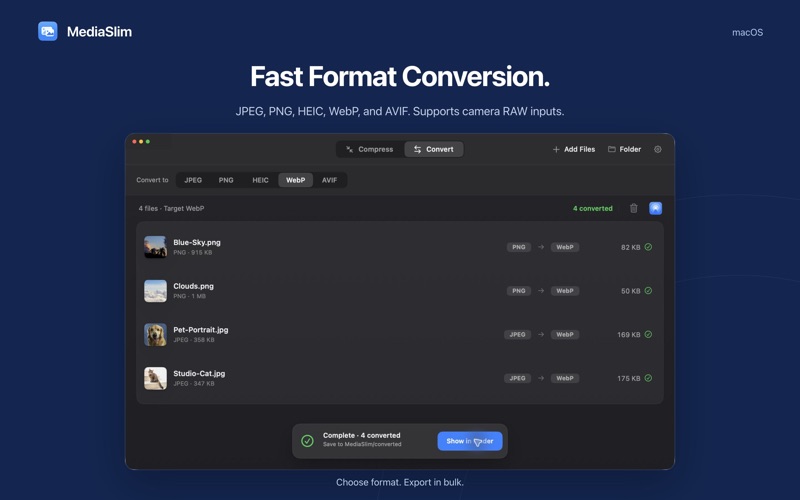Click the green checkmark for Clouds.png
800x500 pixels.
[x=648, y=291]
